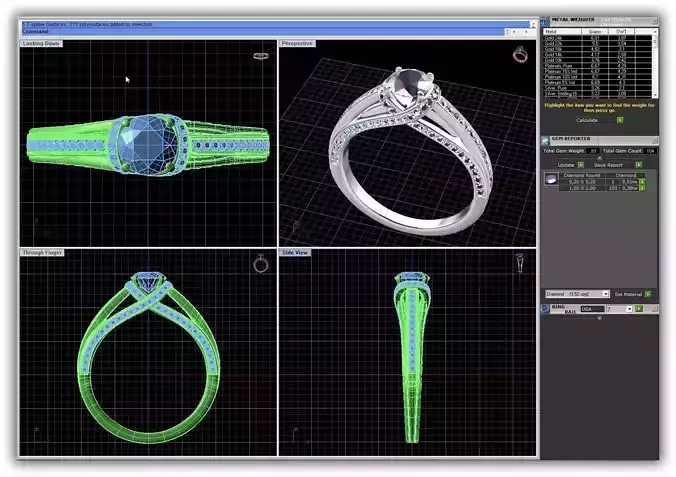Click the Diamond Round column header
The height and width of the screenshot is (477, 676).
pyautogui.click(x=582, y=176)
